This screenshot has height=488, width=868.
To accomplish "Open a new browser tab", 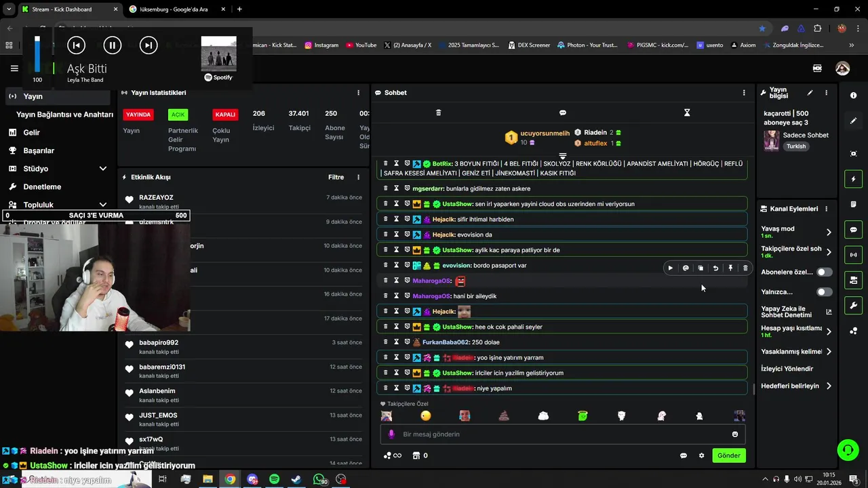I will [239, 9].
